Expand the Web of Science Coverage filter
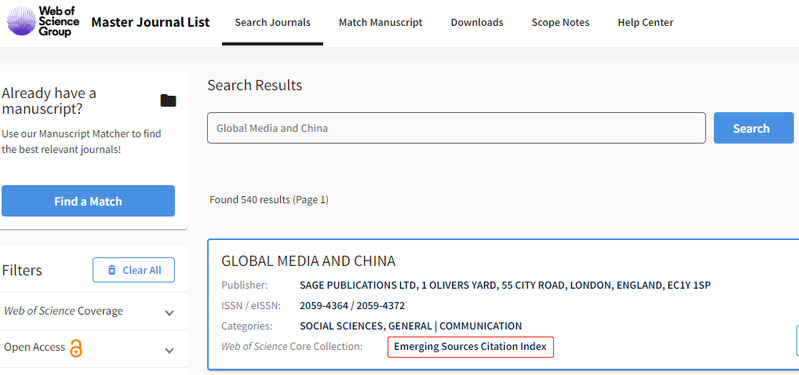Viewport: 799px width, 375px height. coord(170,313)
